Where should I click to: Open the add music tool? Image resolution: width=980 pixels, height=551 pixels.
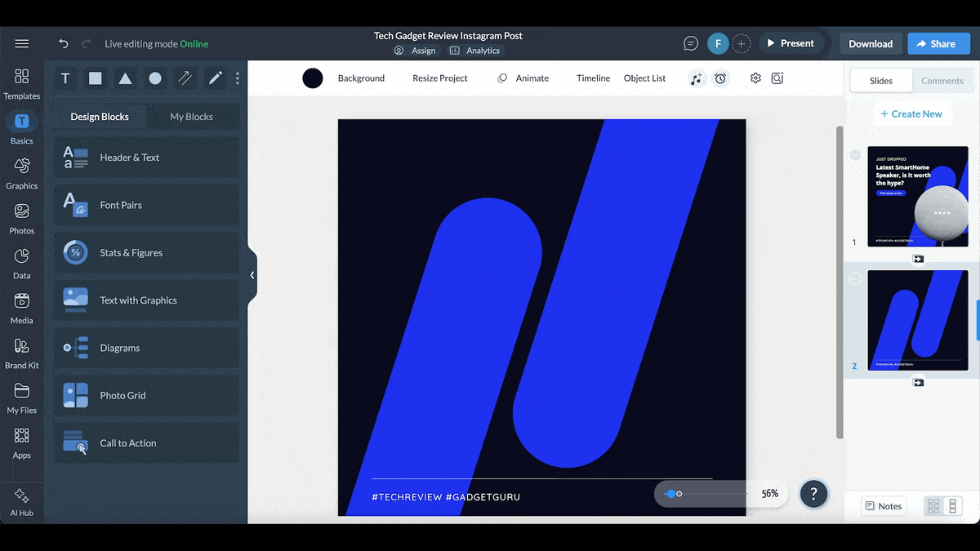696,78
